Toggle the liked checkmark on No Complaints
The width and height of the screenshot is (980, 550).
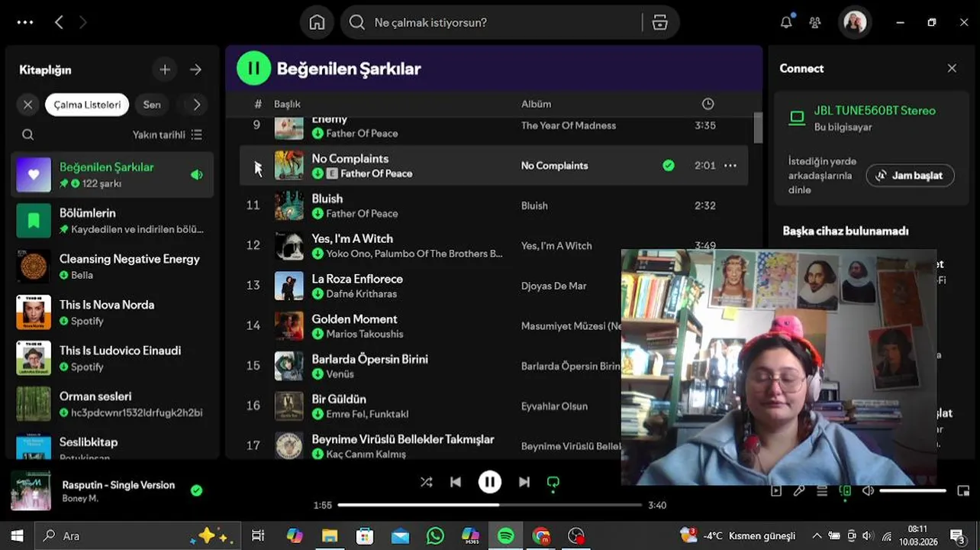click(669, 165)
